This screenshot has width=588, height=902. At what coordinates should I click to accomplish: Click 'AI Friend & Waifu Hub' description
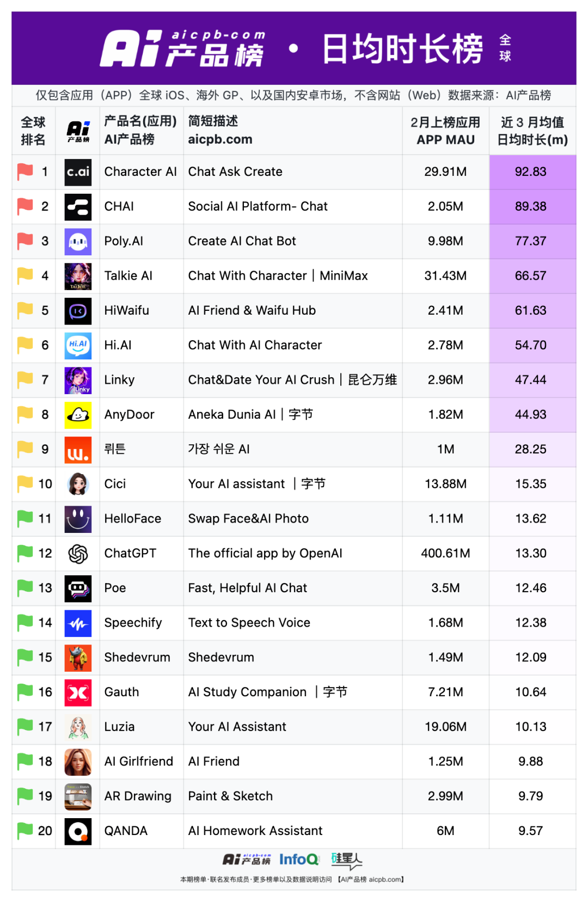click(252, 311)
